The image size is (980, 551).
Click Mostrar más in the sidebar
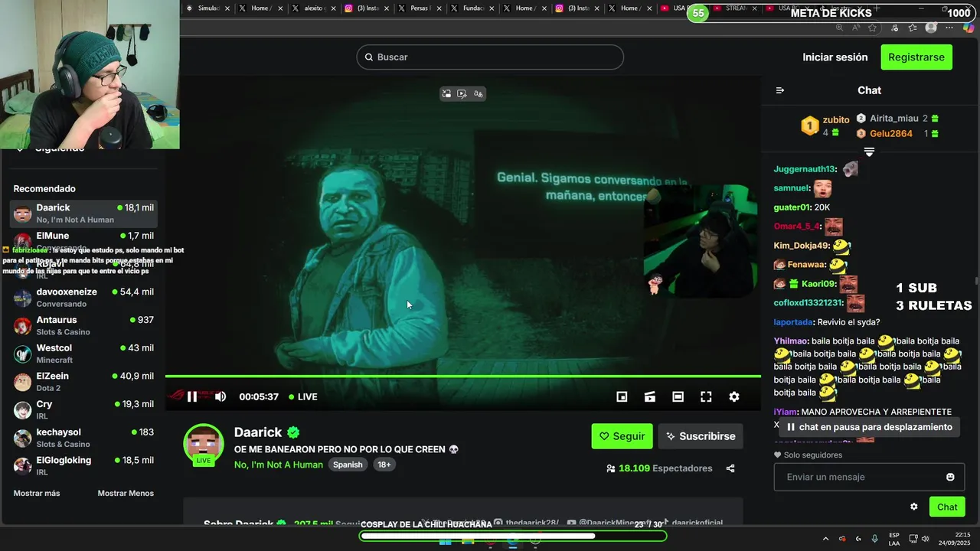[37, 494]
